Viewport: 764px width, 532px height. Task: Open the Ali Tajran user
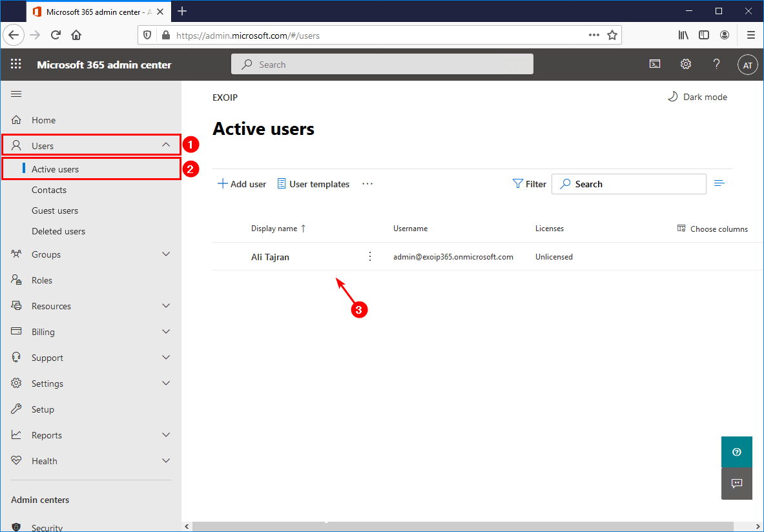[x=270, y=257]
